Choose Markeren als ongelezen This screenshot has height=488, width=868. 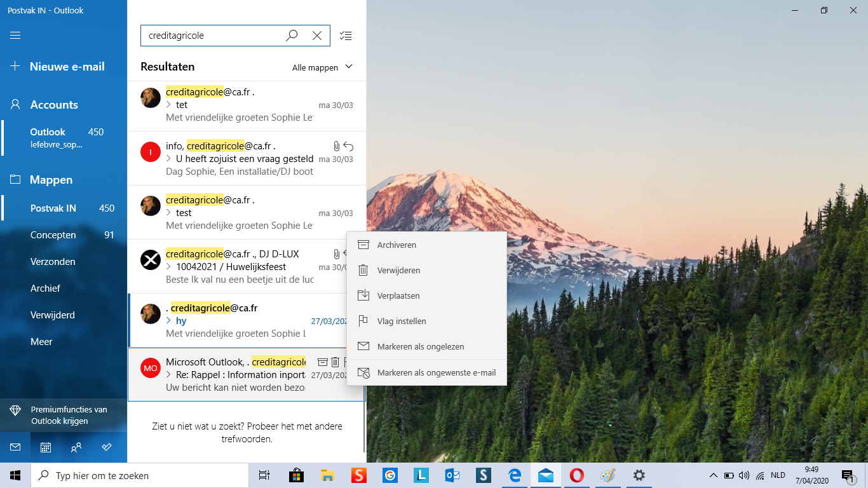pyautogui.click(x=426, y=346)
